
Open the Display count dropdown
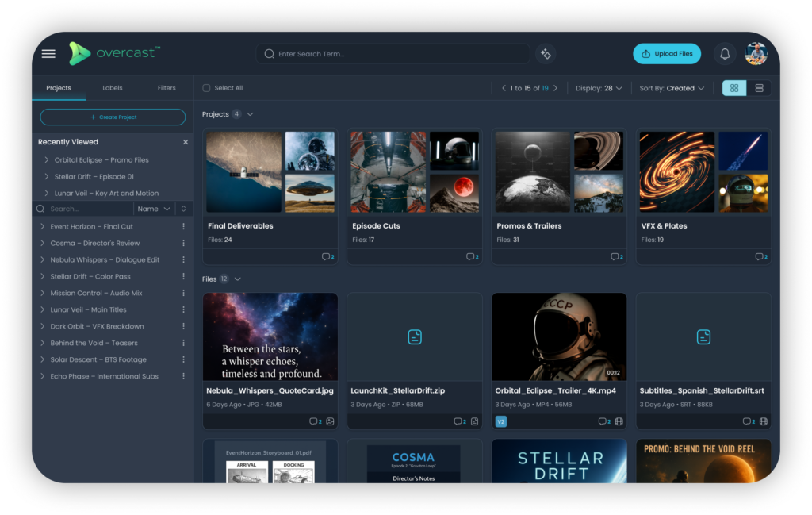pos(599,88)
